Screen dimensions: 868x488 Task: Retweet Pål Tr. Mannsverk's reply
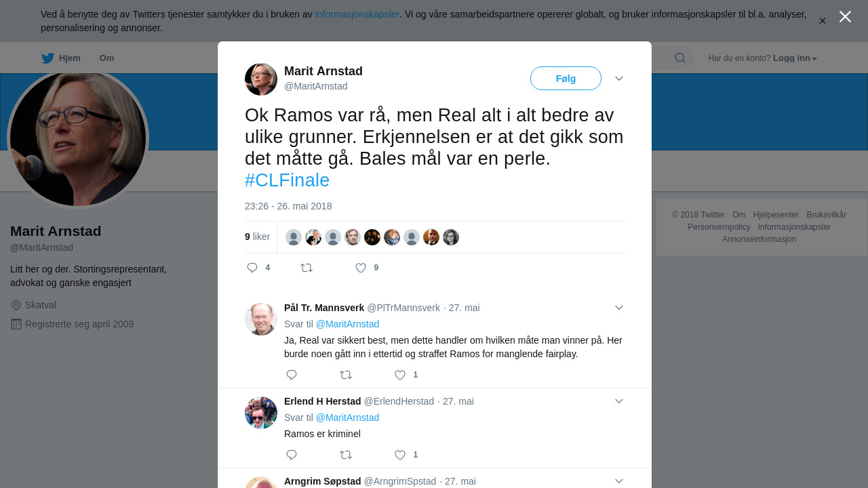[x=346, y=375]
